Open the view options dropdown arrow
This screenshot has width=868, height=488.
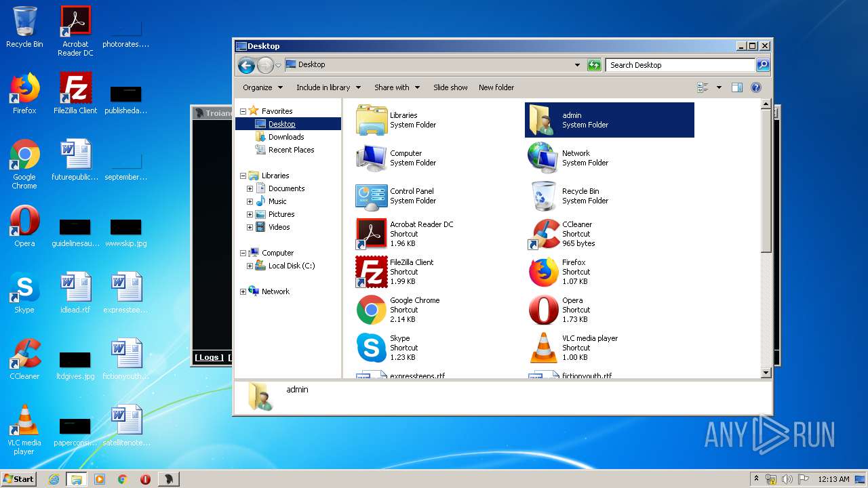tap(719, 87)
